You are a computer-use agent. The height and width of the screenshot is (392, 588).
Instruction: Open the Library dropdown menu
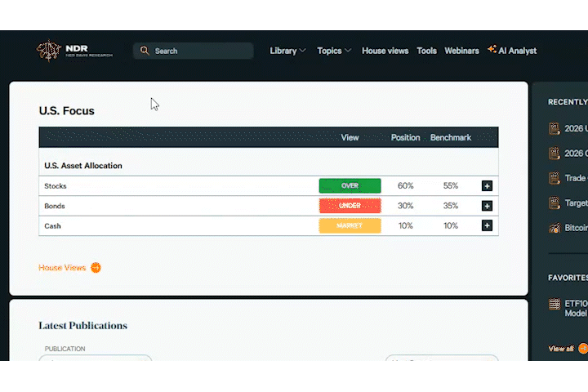[287, 51]
